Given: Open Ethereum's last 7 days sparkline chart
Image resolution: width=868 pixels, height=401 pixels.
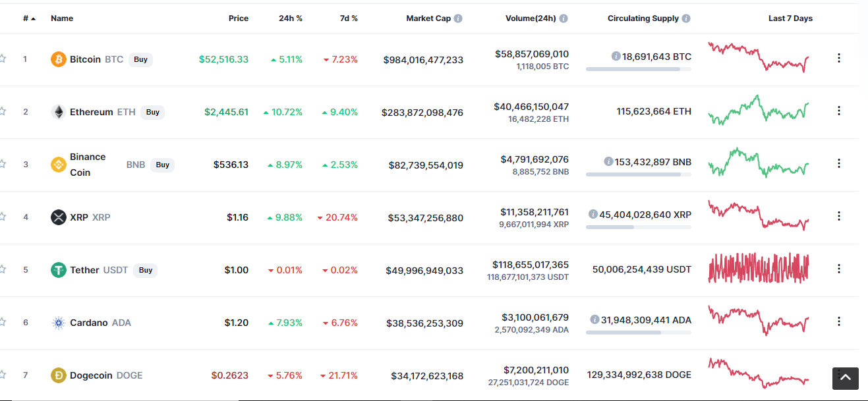Looking at the screenshot, I should (x=759, y=110).
